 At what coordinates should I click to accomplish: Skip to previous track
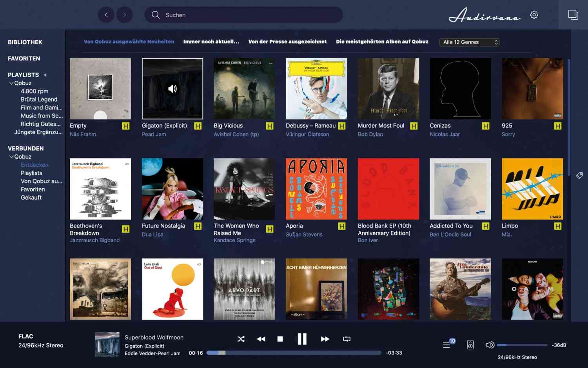[x=261, y=339]
